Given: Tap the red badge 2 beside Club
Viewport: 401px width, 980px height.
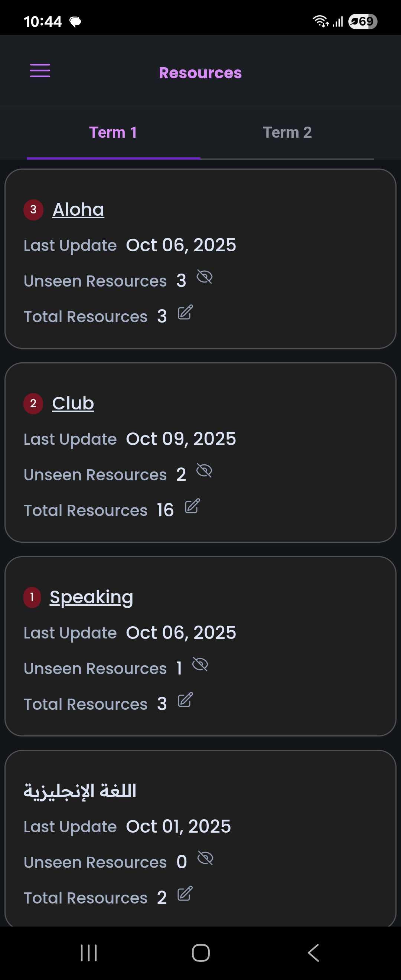Looking at the screenshot, I should coord(33,404).
